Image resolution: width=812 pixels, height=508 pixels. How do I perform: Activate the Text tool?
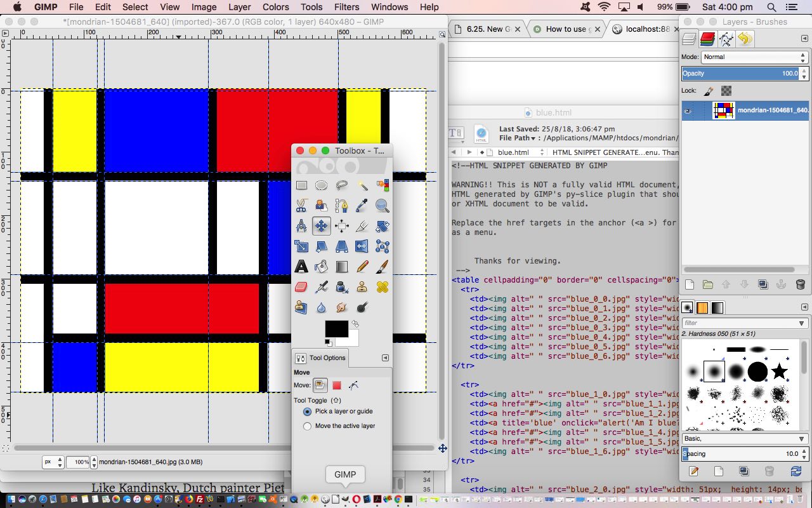(301, 267)
